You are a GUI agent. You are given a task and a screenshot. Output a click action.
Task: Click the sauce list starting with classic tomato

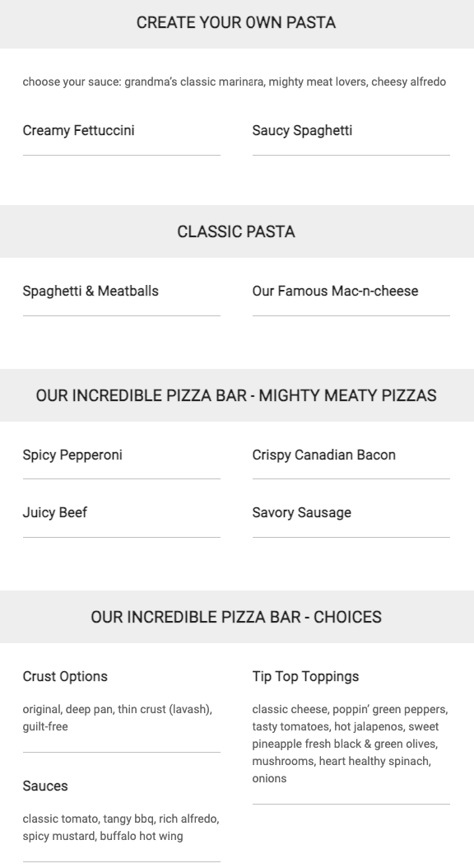pos(121,827)
